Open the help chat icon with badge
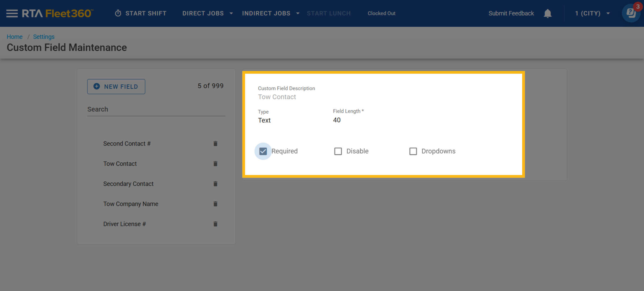 point(631,13)
